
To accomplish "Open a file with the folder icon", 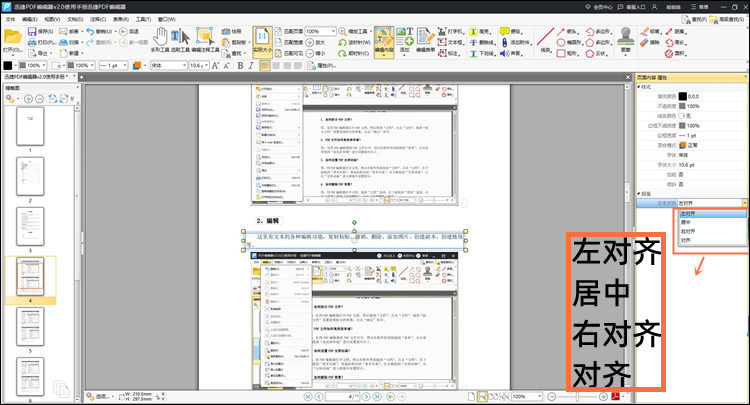I will 12,37.
